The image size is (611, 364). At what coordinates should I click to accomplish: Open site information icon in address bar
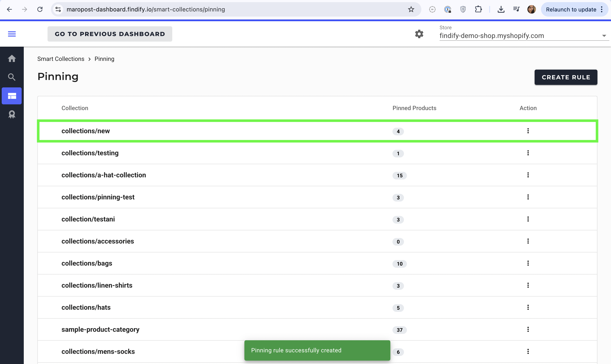(x=58, y=9)
